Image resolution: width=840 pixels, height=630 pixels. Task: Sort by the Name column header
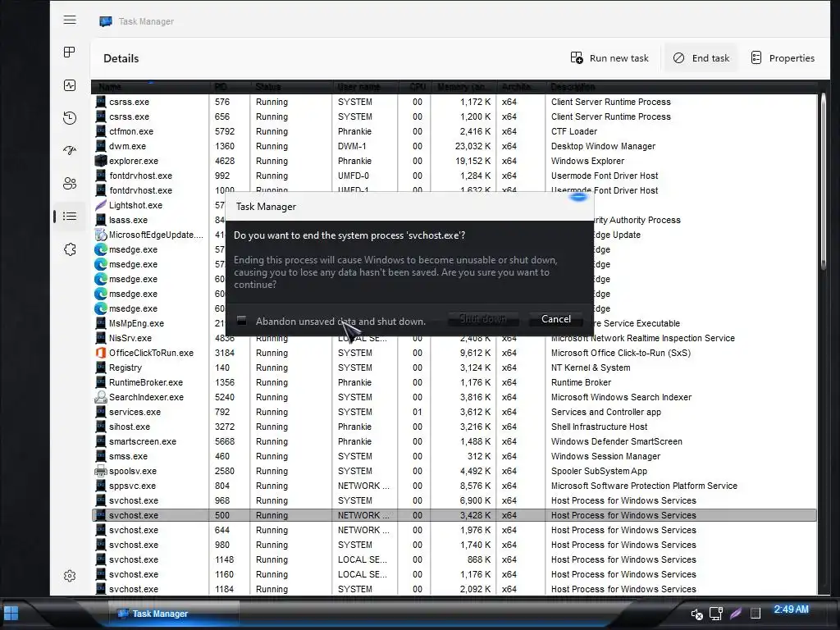pos(150,87)
